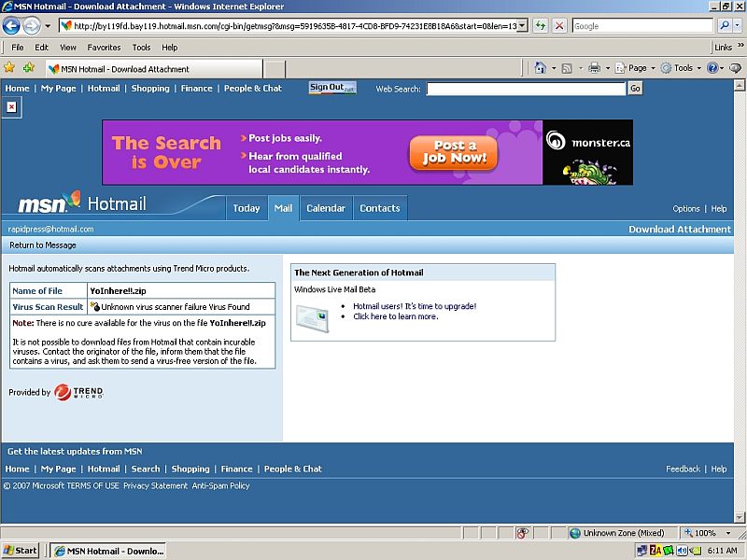
Task: Switch to the Calendar tab
Action: coord(326,208)
